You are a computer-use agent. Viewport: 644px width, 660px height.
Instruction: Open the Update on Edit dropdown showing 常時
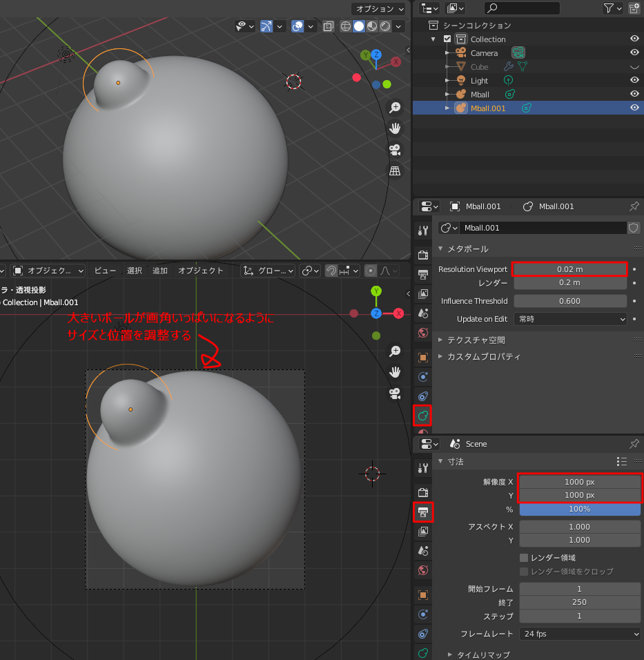pos(570,318)
